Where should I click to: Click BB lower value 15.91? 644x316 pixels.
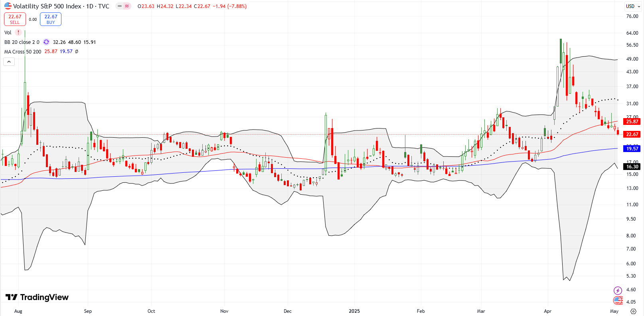tap(89, 42)
